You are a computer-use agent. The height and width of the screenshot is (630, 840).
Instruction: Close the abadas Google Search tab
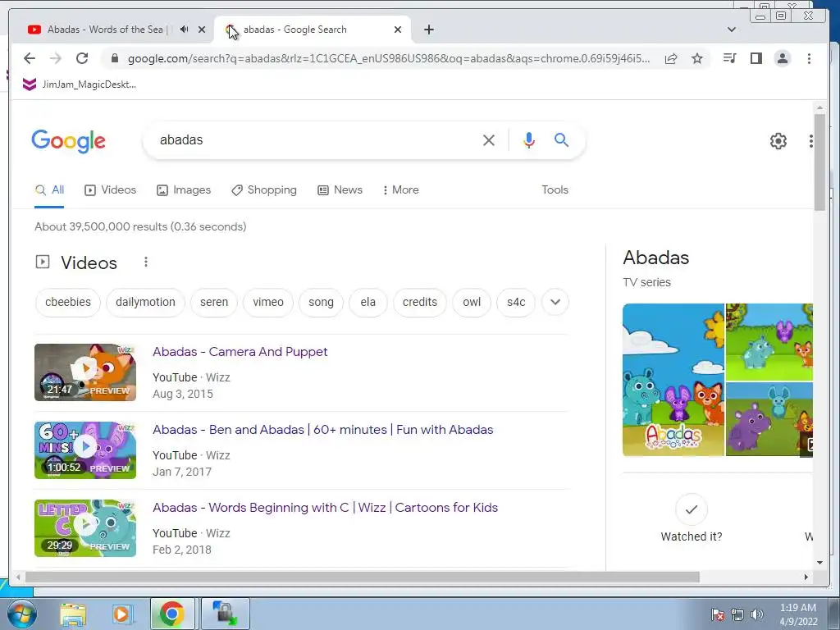(398, 30)
